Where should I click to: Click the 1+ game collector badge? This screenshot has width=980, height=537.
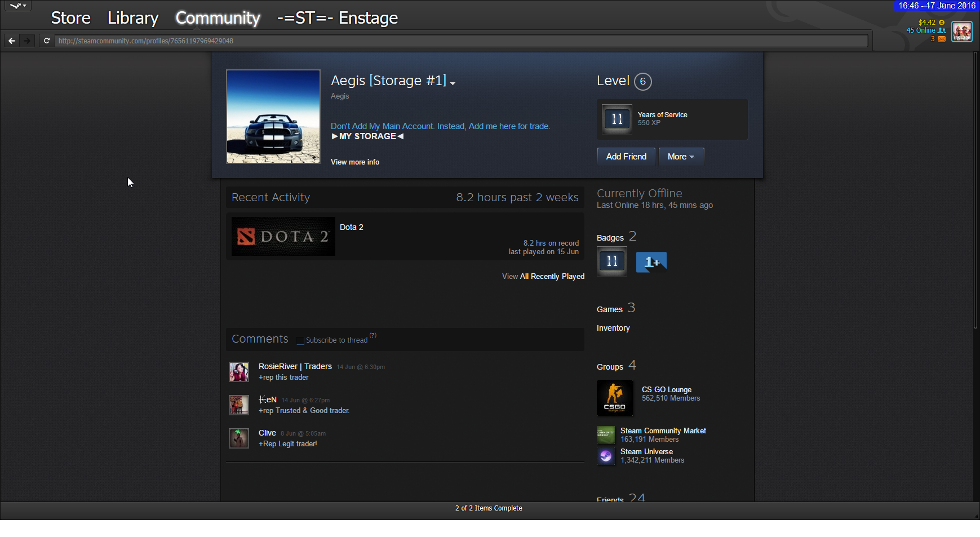[651, 262]
